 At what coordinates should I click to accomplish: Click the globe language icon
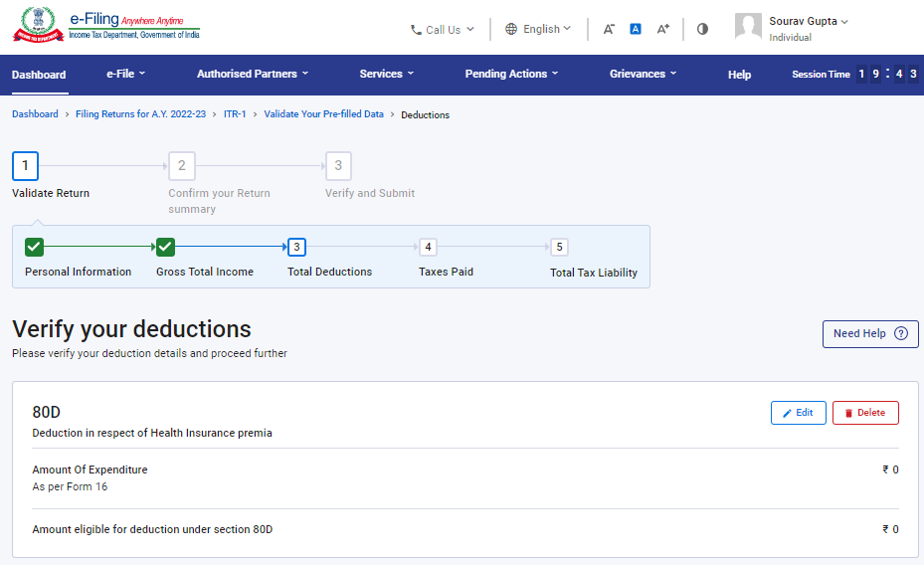point(511,29)
